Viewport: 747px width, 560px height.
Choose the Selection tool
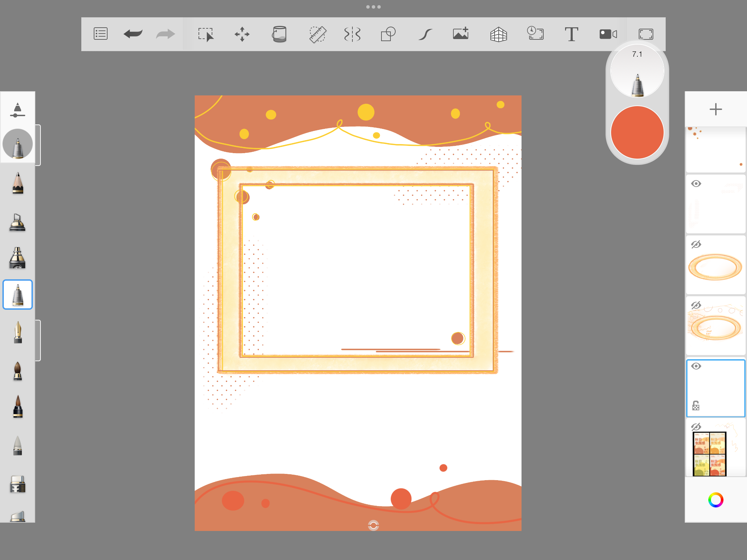(206, 34)
